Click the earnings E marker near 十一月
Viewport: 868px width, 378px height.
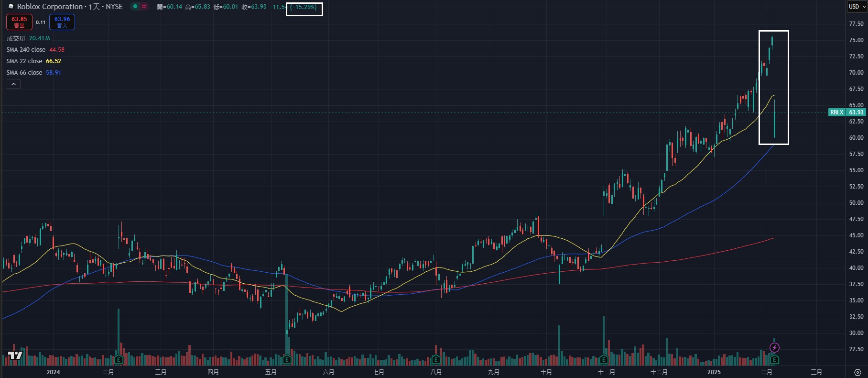click(603, 359)
